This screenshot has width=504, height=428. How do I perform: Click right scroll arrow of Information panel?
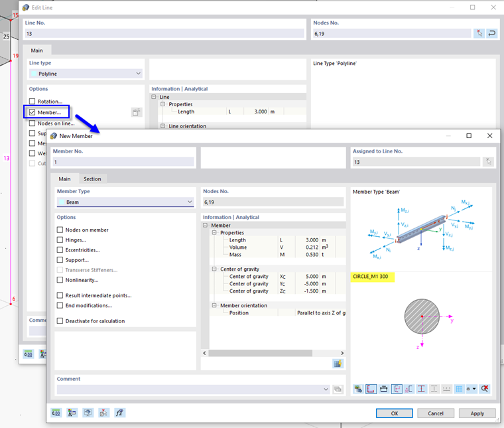coord(342,353)
